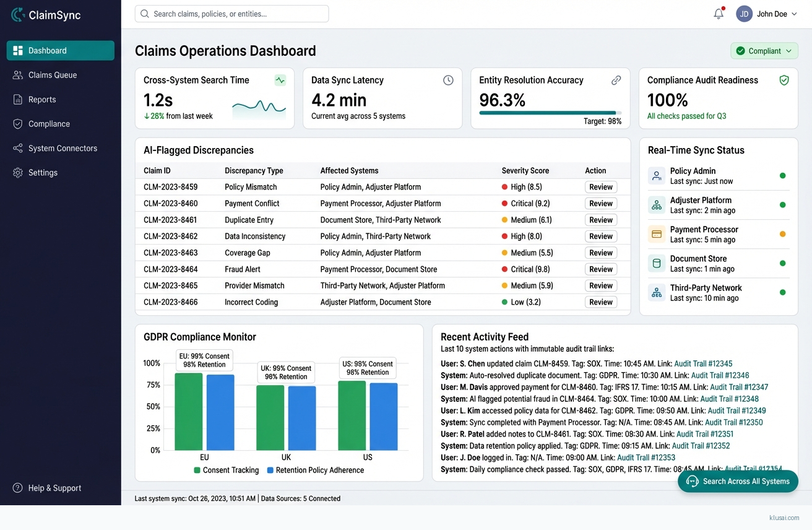Open Claims Queue in the sidebar
Image resolution: width=812 pixels, height=530 pixels.
[53, 75]
